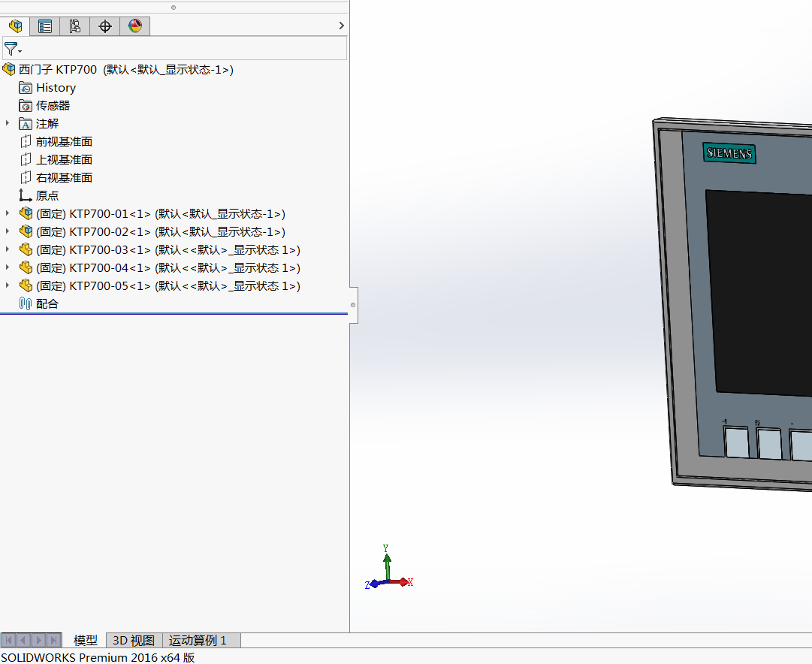
Task: Select the KTP700-04<1> part
Action: [x=168, y=268]
